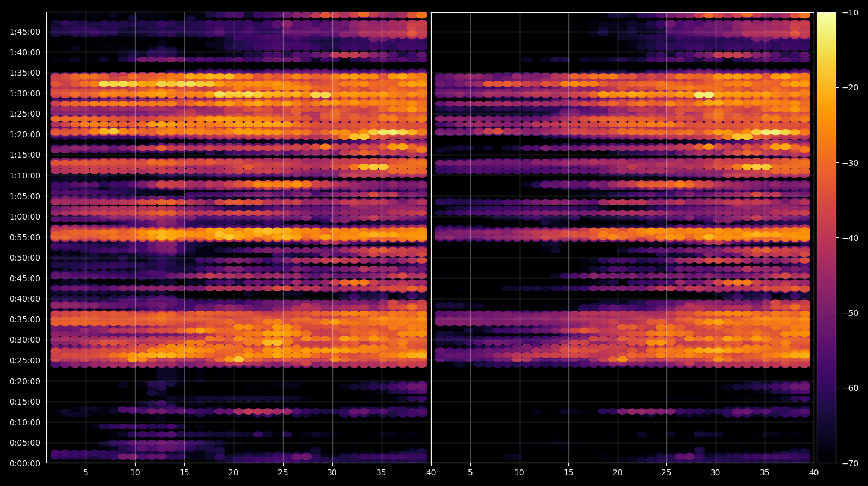Click the 1:30:00 time label

click(25, 93)
